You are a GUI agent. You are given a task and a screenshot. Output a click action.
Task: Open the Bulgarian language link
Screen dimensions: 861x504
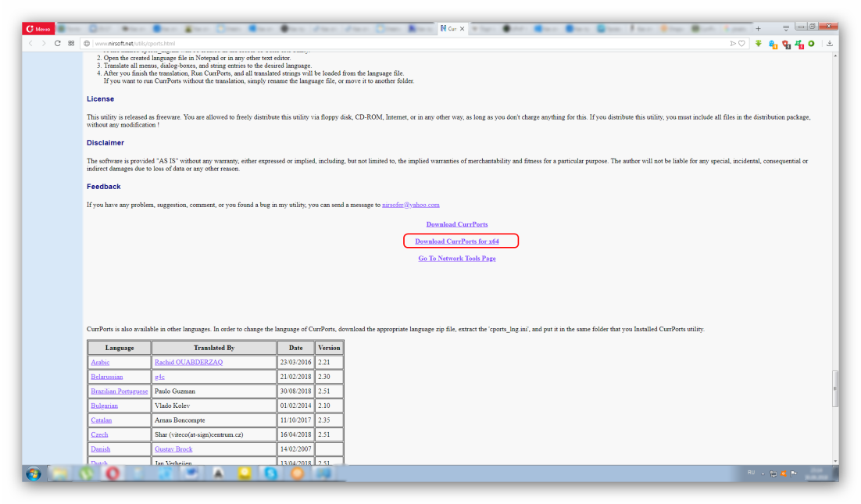coord(105,406)
